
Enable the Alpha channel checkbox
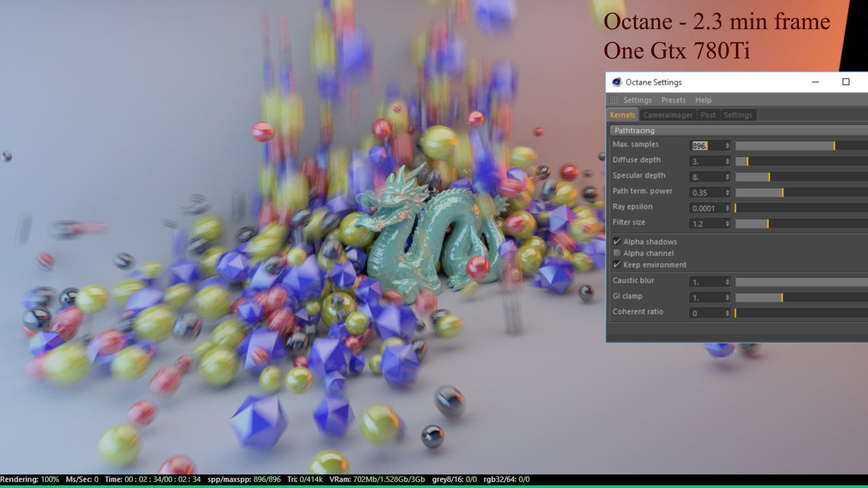pos(617,253)
